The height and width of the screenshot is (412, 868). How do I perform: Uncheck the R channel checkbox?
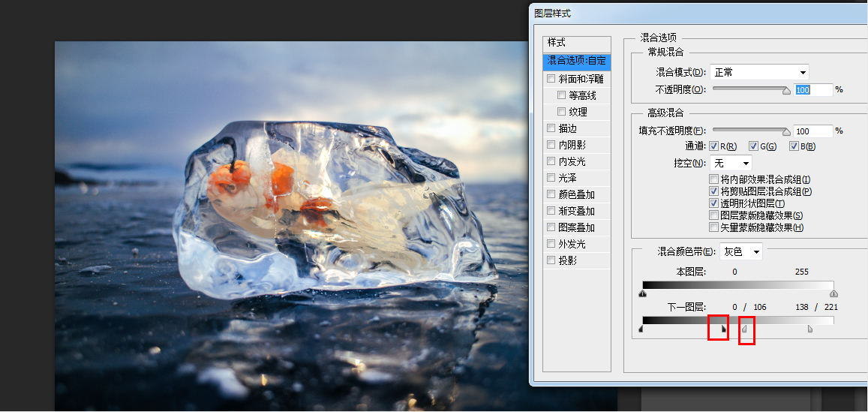pos(714,146)
